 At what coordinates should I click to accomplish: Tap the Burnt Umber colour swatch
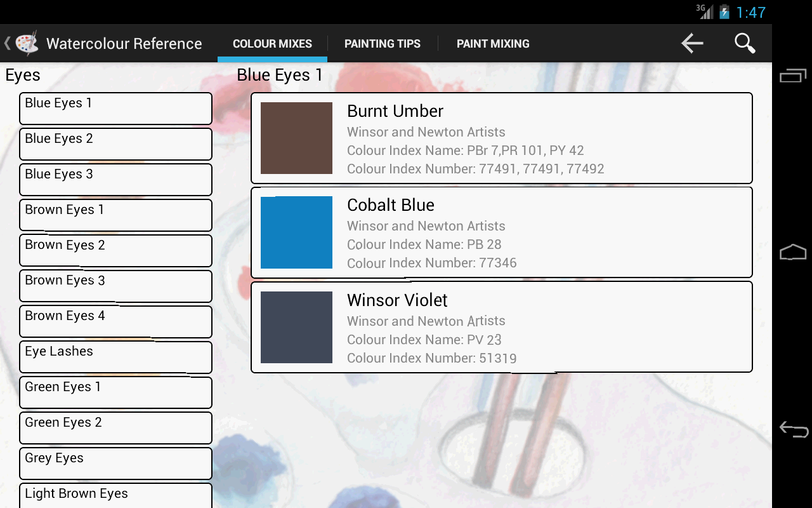coord(296,138)
